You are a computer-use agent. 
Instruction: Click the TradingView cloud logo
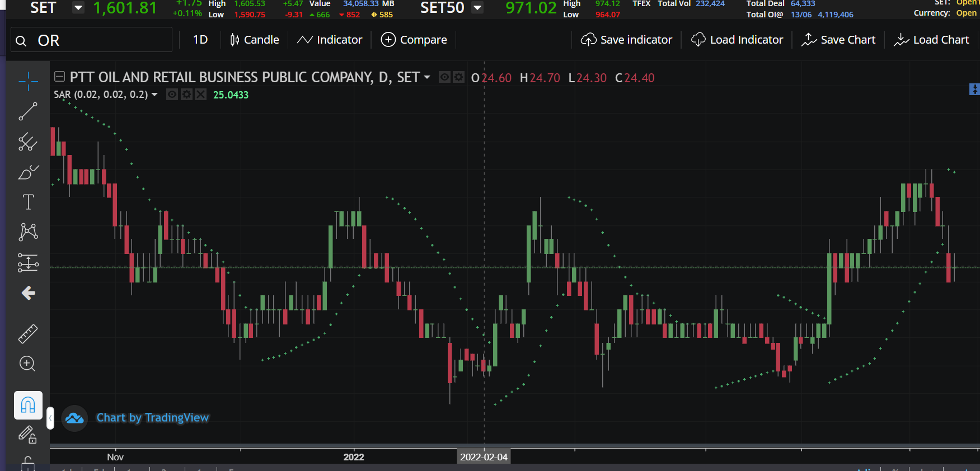click(74, 418)
